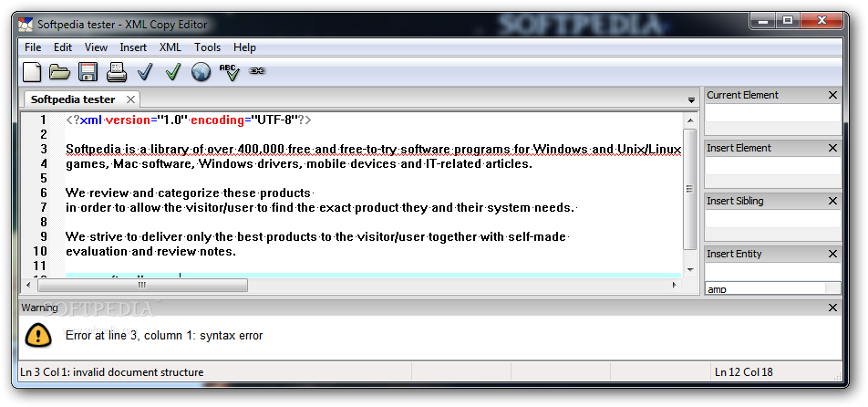Print the document with the printer icon
This screenshot has width=868, height=407.
[117, 71]
